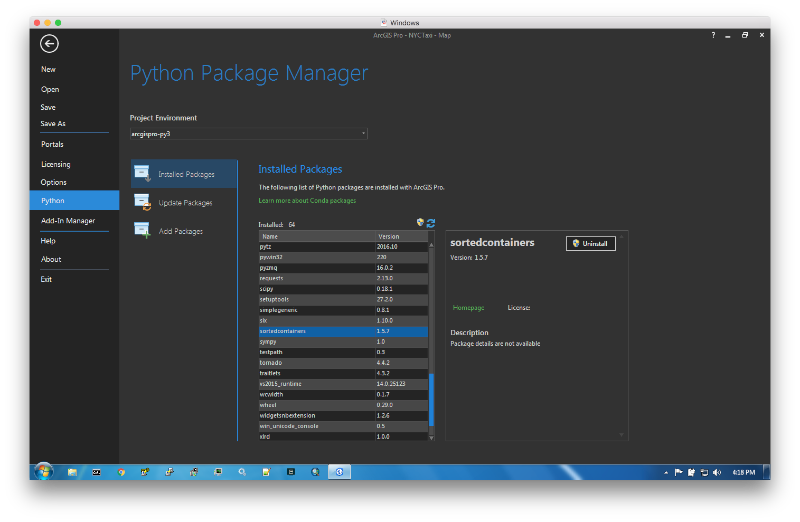Screen dimensions: 800x522
Task: Select the widgetsnbextension package row
Action: tap(343, 415)
